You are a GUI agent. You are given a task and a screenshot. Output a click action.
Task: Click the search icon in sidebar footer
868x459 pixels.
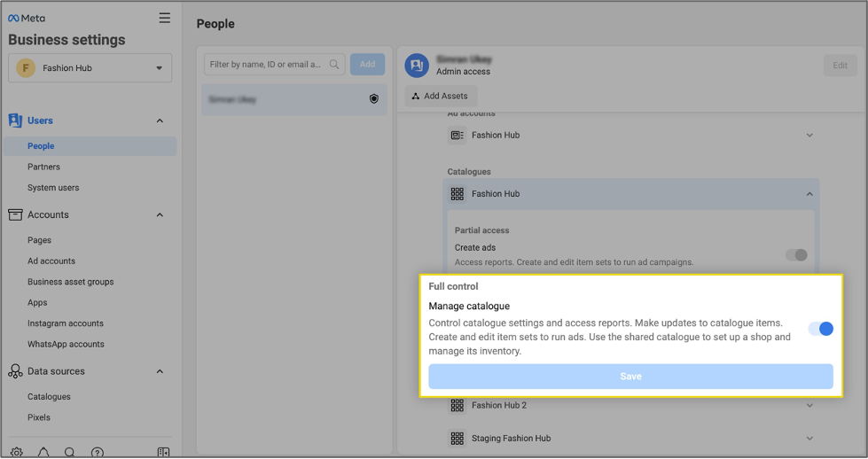[x=70, y=452]
